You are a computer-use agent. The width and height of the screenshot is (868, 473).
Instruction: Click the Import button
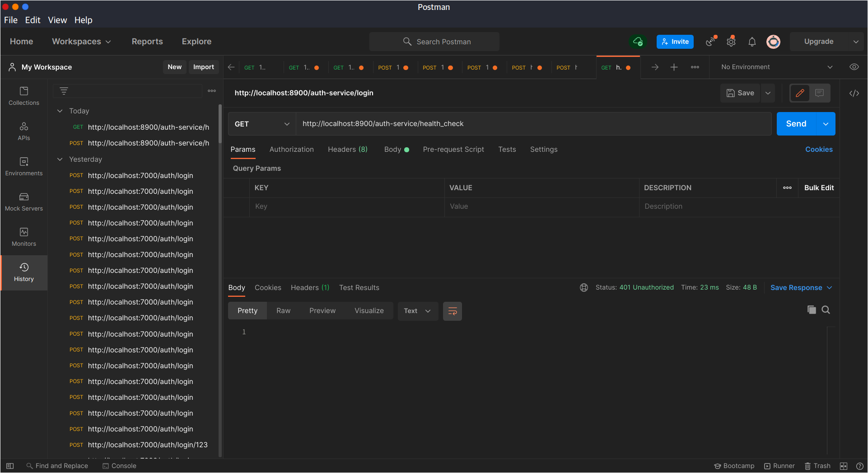coord(204,67)
